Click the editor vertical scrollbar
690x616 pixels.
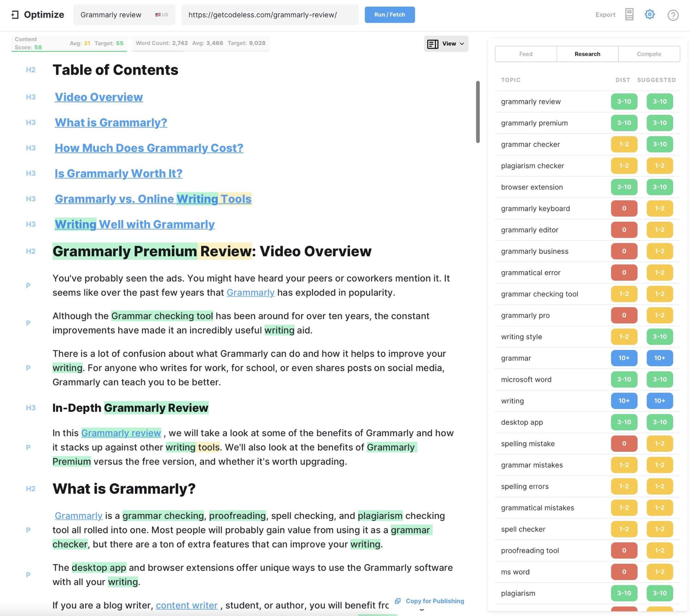click(478, 112)
